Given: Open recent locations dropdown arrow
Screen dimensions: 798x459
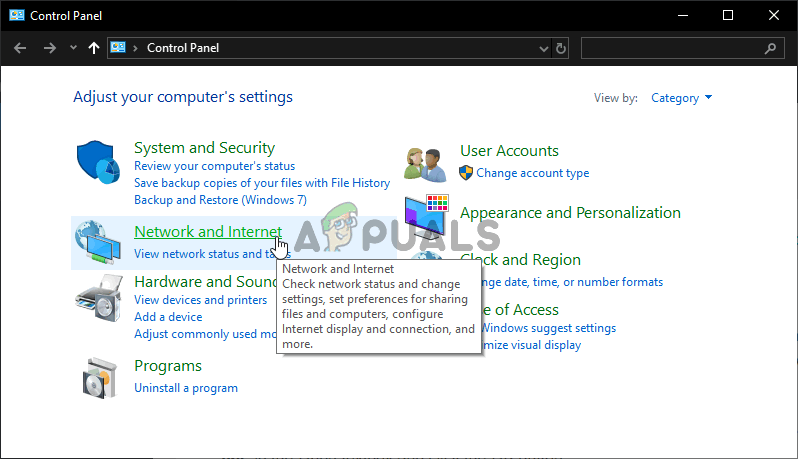Looking at the screenshot, I should pos(73,48).
